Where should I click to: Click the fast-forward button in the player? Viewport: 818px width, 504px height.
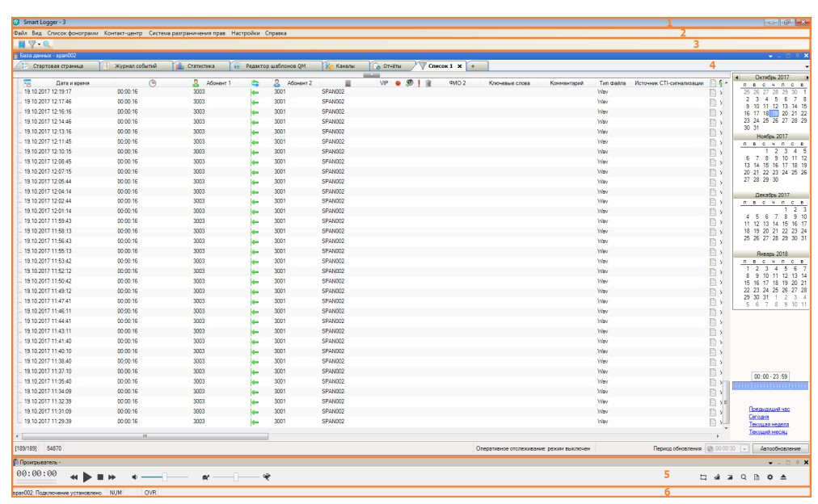[x=112, y=477]
